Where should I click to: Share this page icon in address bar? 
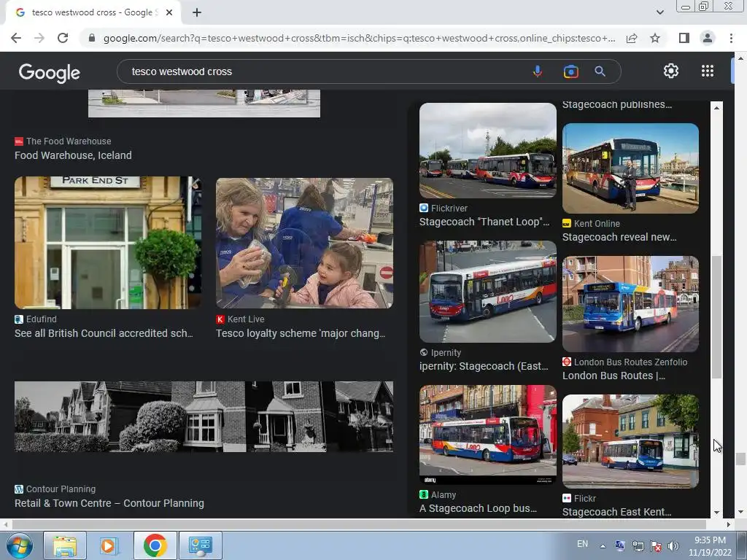pyautogui.click(x=632, y=38)
